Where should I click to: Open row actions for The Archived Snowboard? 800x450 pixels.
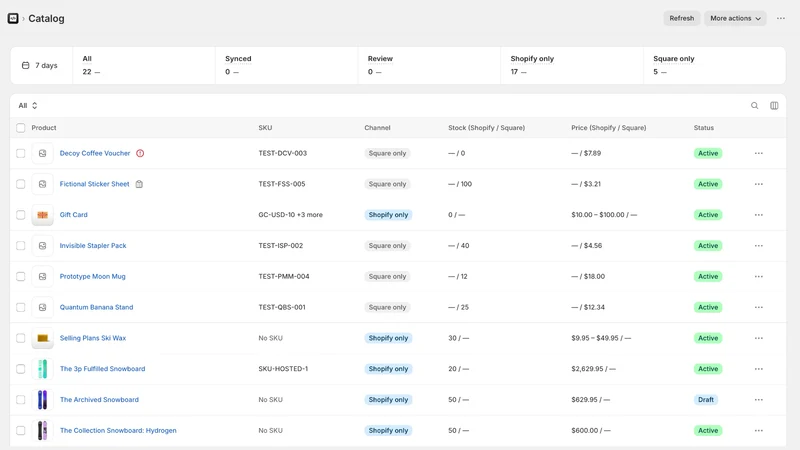click(x=759, y=399)
